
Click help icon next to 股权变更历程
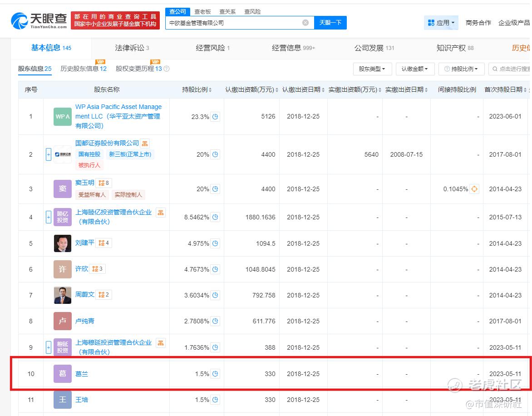pos(167,69)
